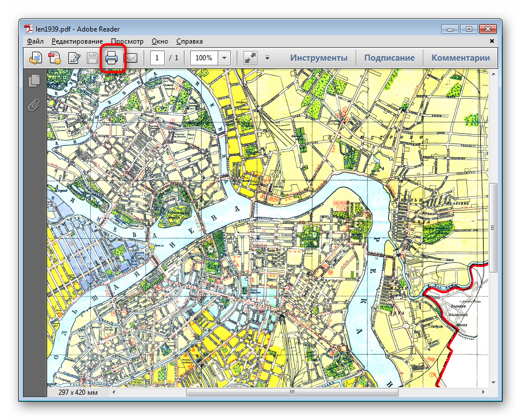Screen dimensions: 521x420
Task: Click the page number input field
Action: 157,58
